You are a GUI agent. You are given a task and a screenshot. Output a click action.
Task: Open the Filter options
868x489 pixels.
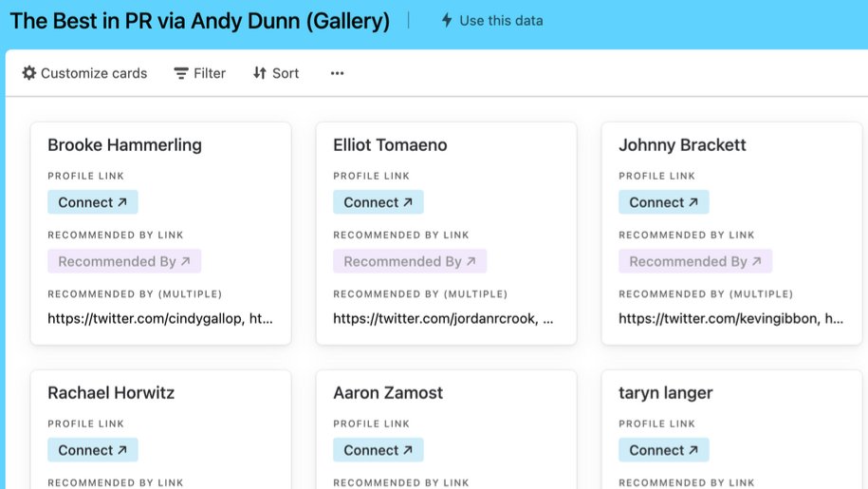tap(200, 73)
